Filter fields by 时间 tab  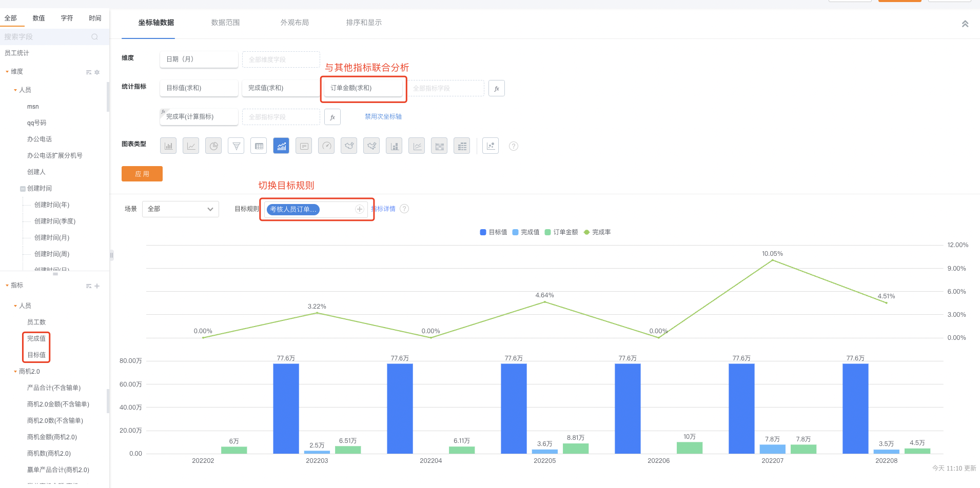(95, 18)
